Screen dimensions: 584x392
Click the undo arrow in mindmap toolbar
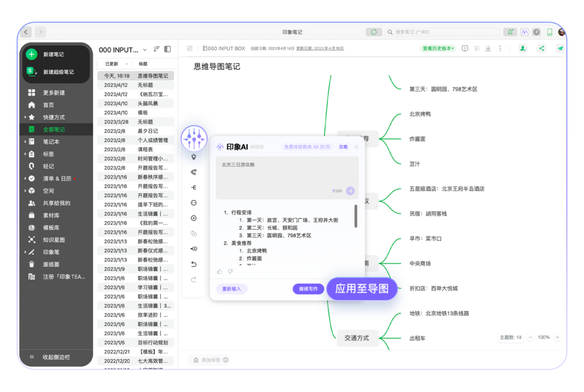point(194,264)
